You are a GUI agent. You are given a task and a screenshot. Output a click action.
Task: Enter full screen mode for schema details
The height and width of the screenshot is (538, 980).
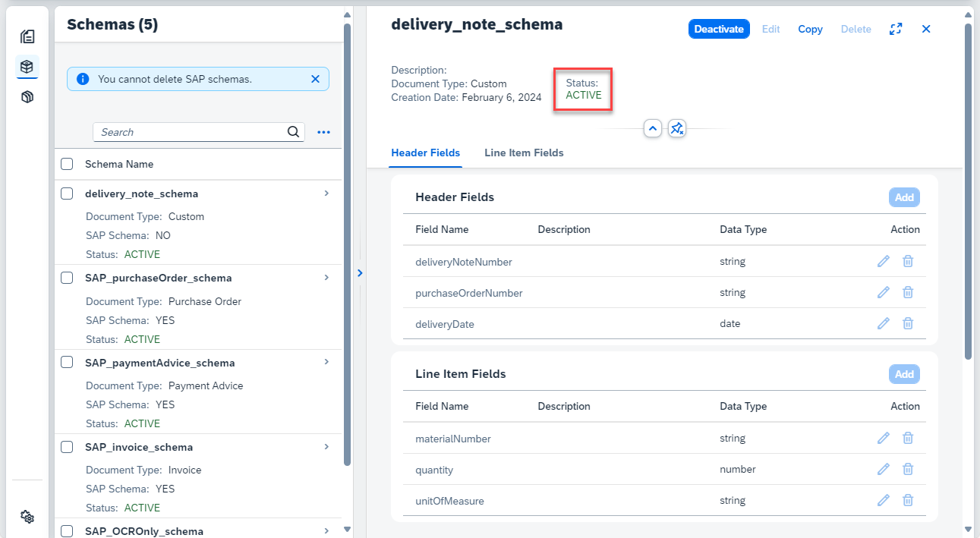(x=896, y=29)
